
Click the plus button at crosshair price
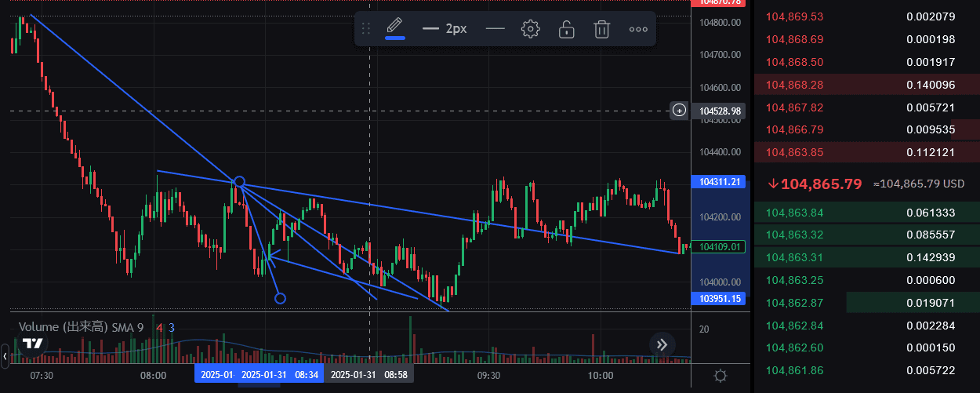click(680, 111)
